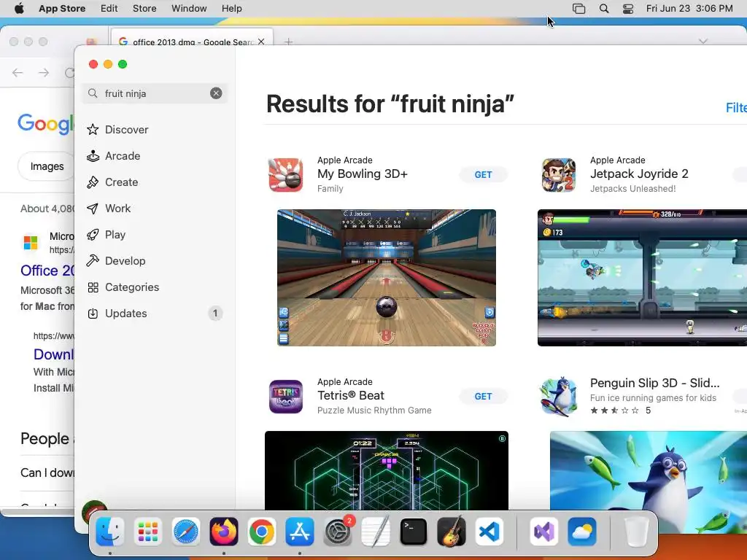Open My Bowling 3D+ screenshot preview

[387, 278]
